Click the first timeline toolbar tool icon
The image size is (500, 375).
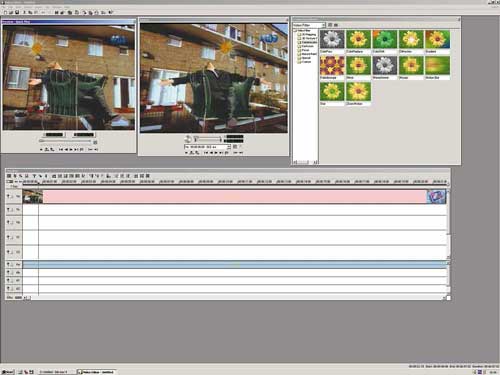tap(9, 176)
